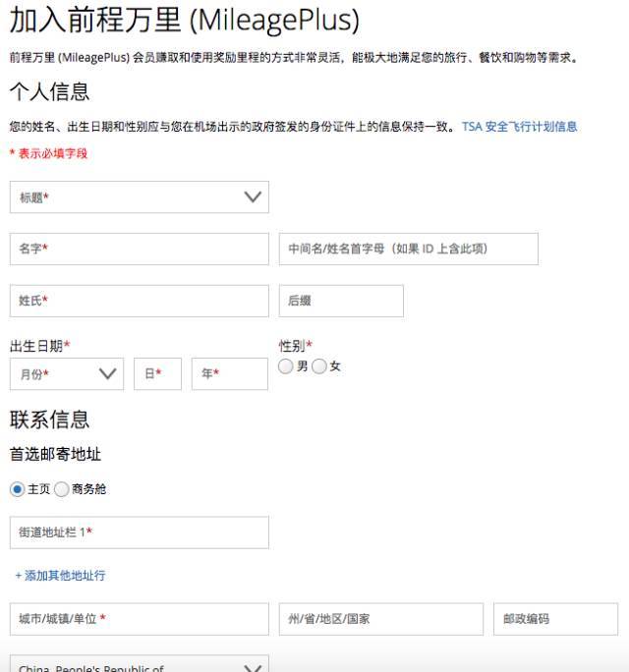Click the 联系信息 section heading

click(x=50, y=420)
